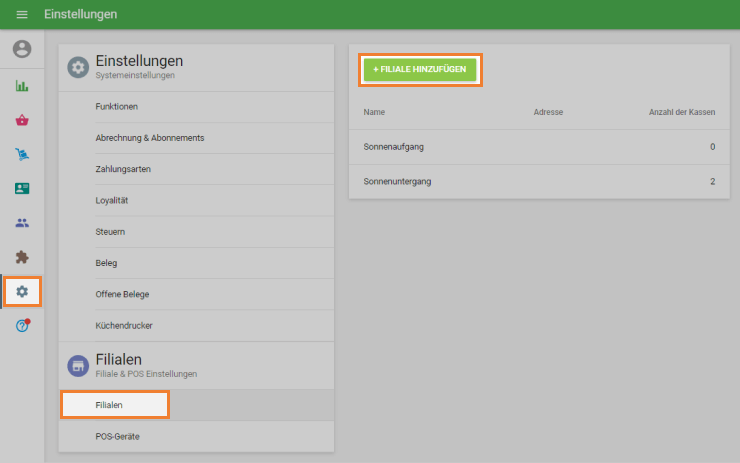Viewport: 740px width, 463px height.
Task: Click the user account avatar icon
Action: [x=22, y=49]
